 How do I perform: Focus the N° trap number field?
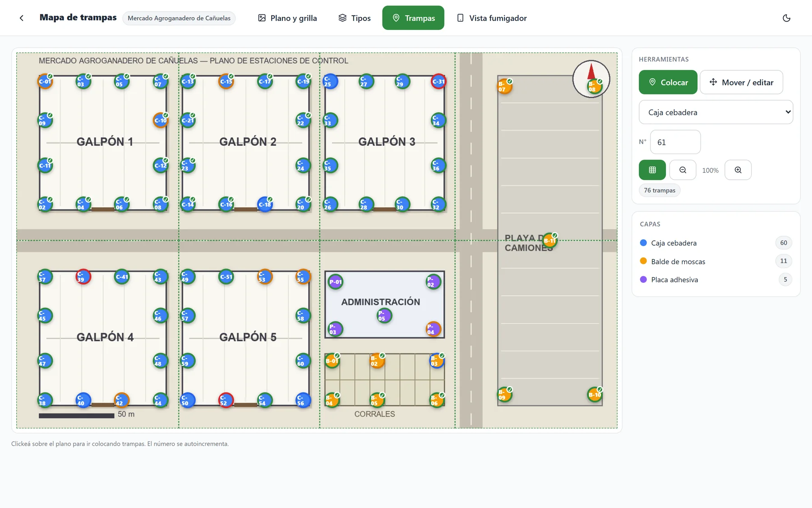pyautogui.click(x=675, y=142)
